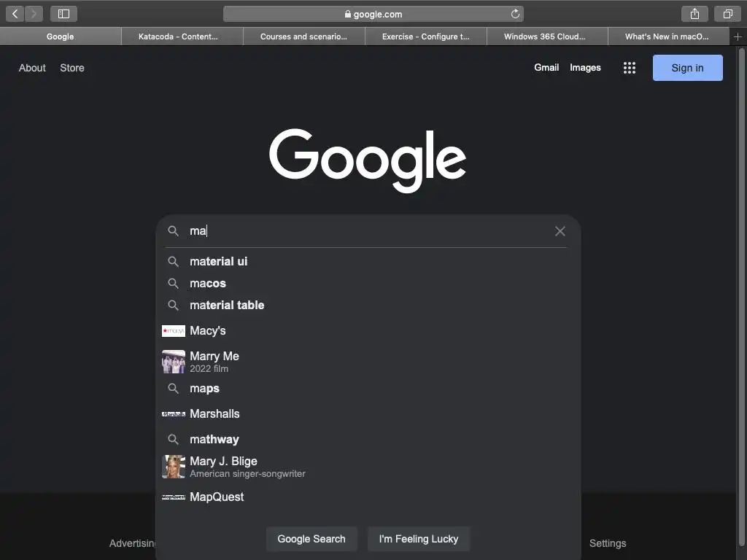This screenshot has height=560, width=747.
Task: Open the Store link
Action: (72, 68)
